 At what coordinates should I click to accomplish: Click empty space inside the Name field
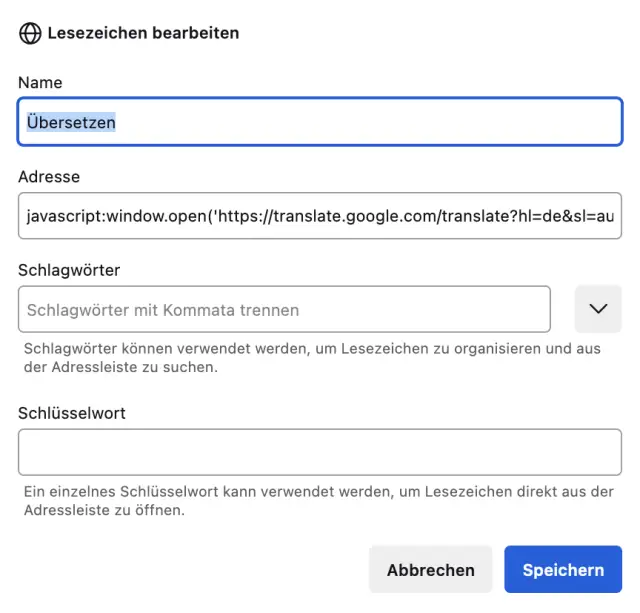tap(380, 122)
